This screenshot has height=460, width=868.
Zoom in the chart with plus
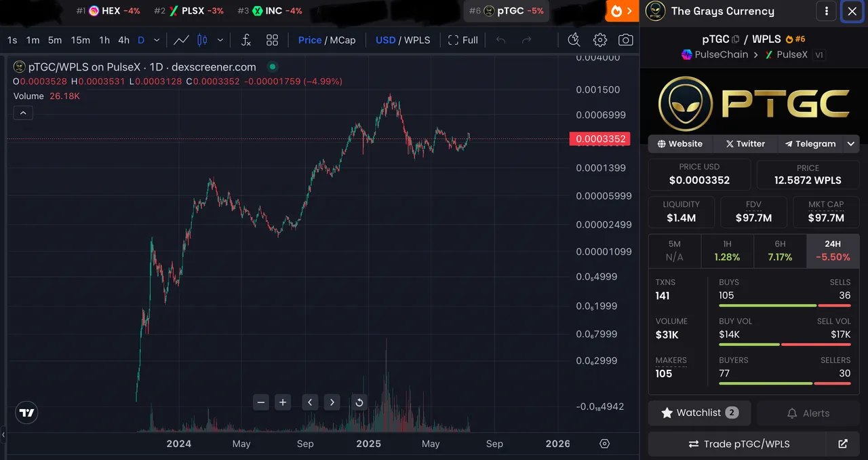click(x=283, y=402)
